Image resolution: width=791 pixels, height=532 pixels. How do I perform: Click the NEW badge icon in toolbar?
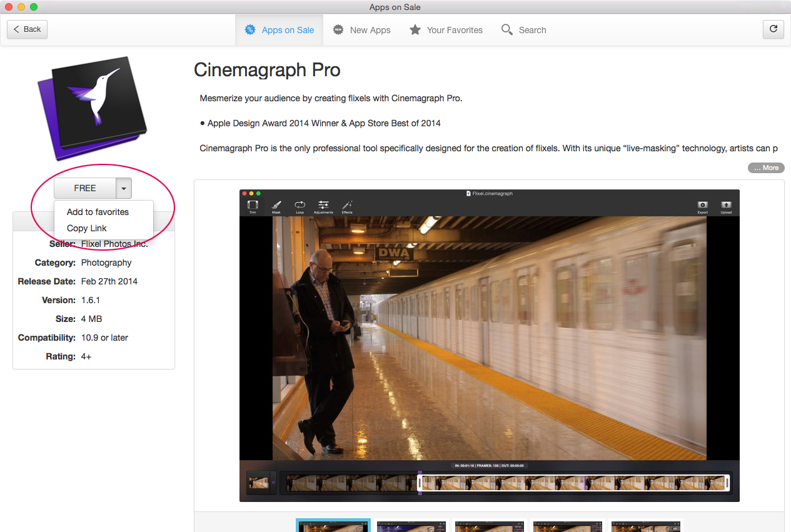click(338, 29)
